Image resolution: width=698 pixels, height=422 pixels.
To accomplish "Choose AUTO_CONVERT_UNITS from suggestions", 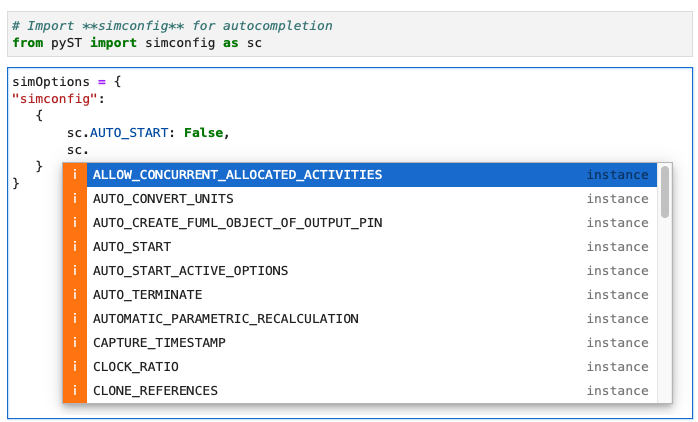I will click(x=163, y=199).
